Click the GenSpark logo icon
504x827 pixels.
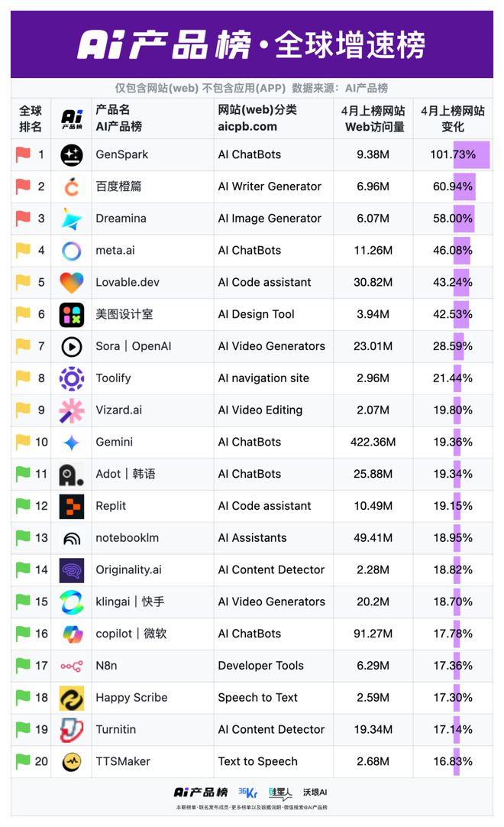[72, 154]
